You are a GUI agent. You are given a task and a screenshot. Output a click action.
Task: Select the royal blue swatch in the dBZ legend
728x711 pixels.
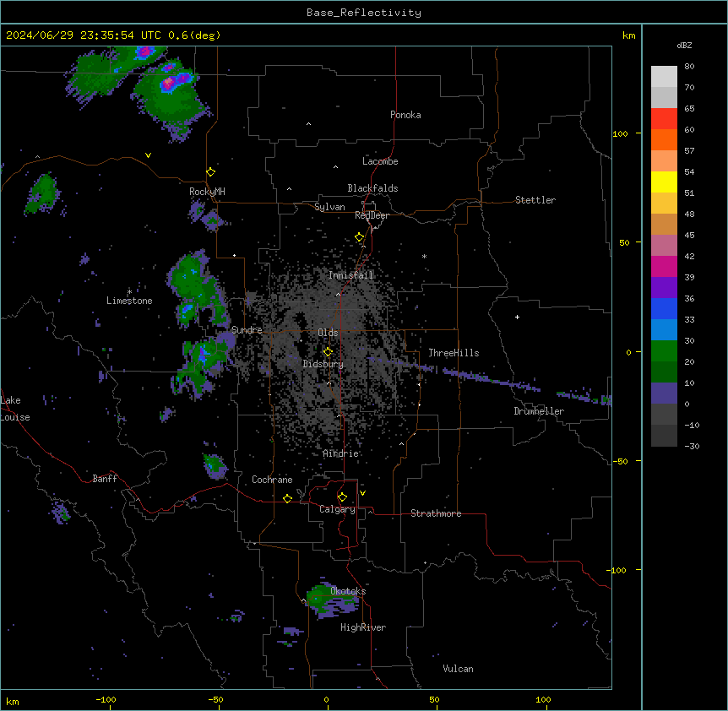click(664, 308)
